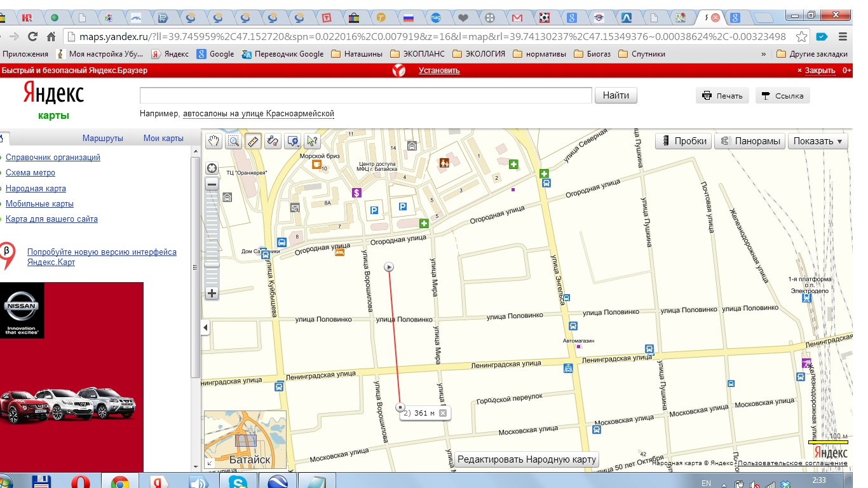Switch to the Мои карты tab

(163, 138)
